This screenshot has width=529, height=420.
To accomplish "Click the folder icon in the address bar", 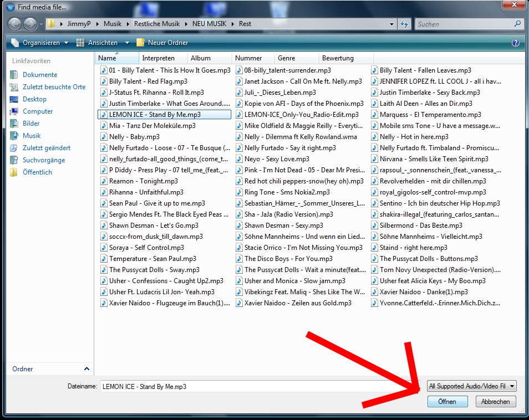I will point(51,24).
